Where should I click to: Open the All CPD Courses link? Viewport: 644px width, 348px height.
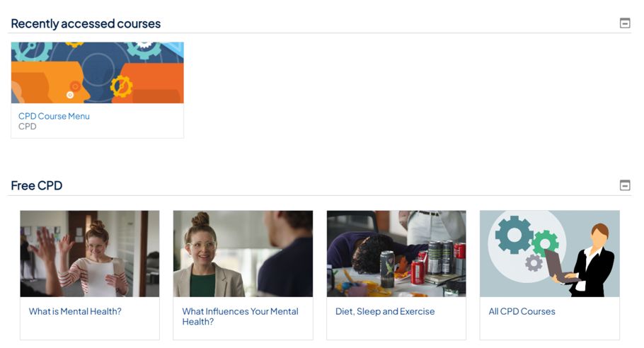(522, 311)
